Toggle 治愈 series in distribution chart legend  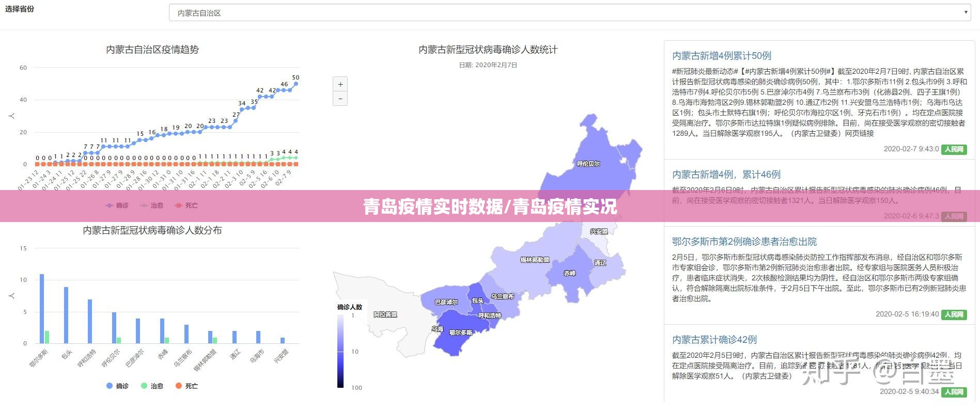pos(151,386)
